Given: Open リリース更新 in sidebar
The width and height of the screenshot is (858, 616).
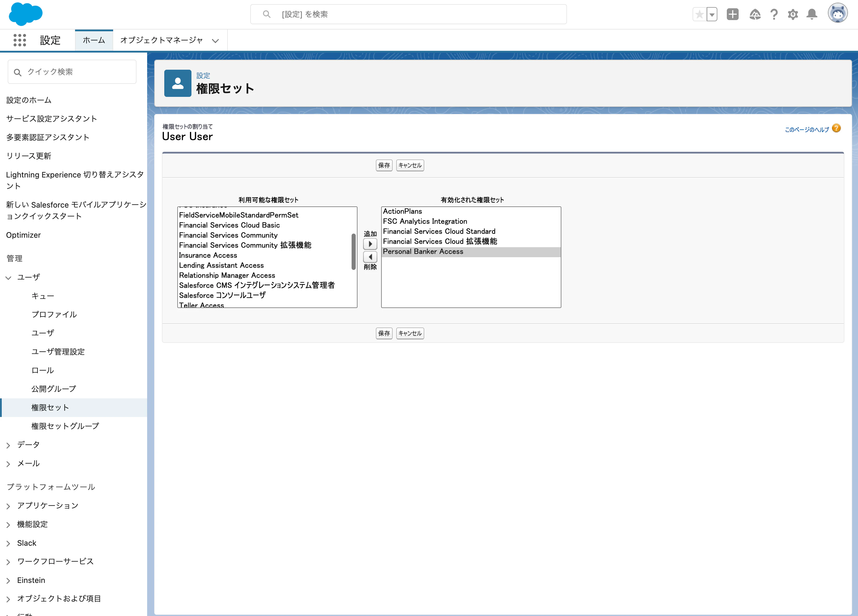Looking at the screenshot, I should click(x=29, y=156).
